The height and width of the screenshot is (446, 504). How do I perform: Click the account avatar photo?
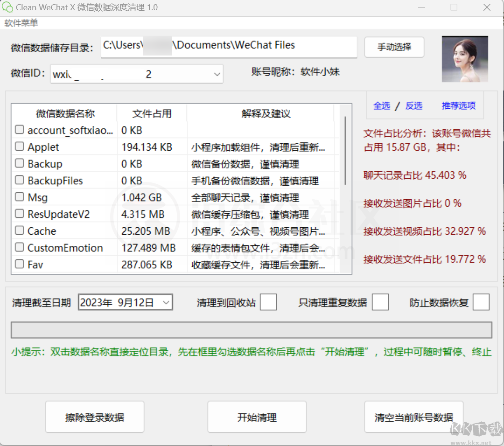click(464, 59)
